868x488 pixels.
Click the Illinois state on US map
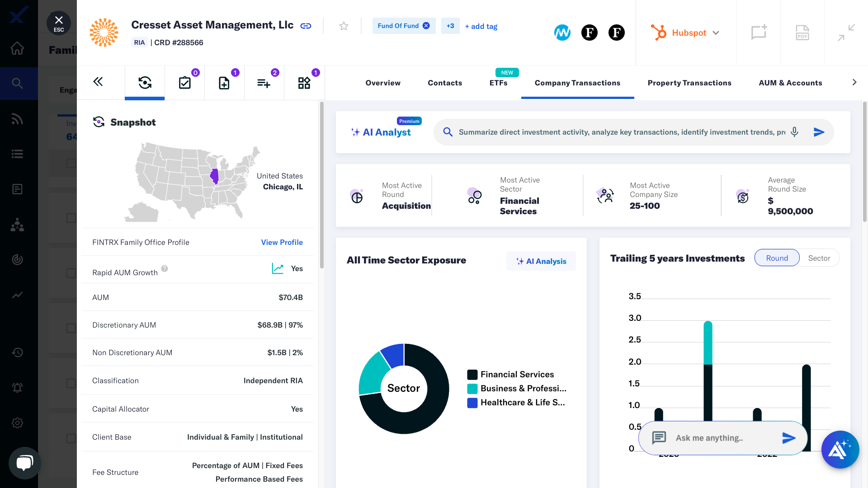pyautogui.click(x=215, y=176)
